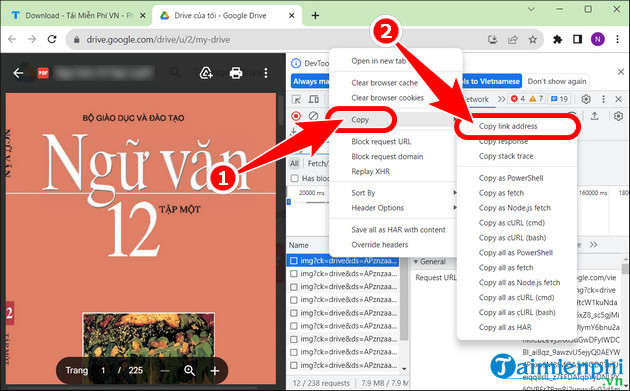Open the Extensions puzzle icon
Viewport: 630px width, 391px height.
click(x=557, y=39)
